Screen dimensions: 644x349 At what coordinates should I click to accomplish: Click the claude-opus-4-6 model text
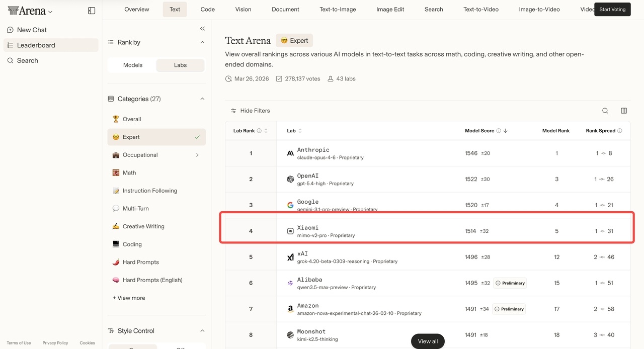[x=316, y=157]
